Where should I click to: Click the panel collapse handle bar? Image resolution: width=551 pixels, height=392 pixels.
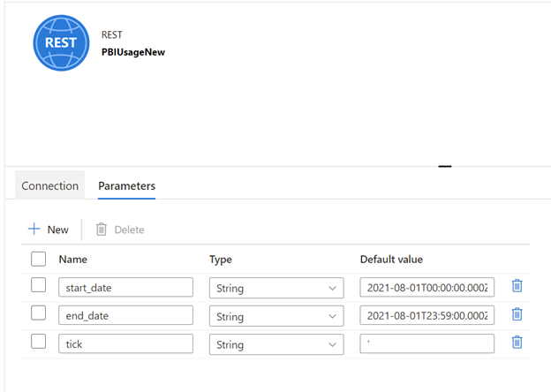coord(445,166)
